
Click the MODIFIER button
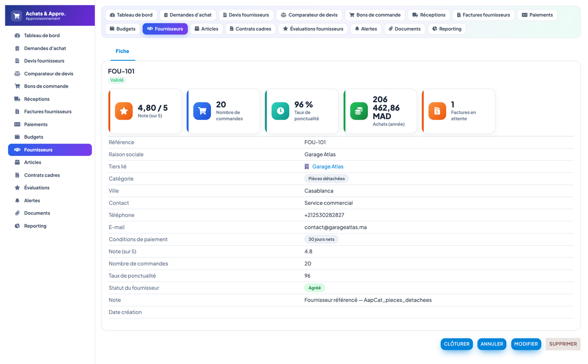[x=526, y=344]
